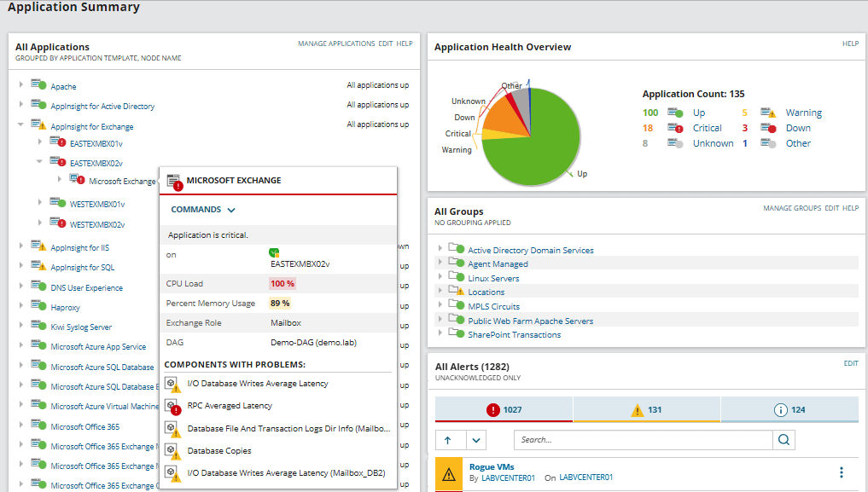Viewport: 868px width, 492px height.
Task: Select the warning alerts tab showing 131
Action: 647,409
